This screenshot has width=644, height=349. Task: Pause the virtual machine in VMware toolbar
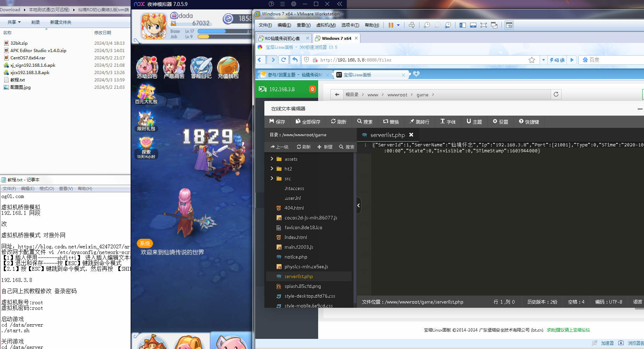[x=391, y=25]
